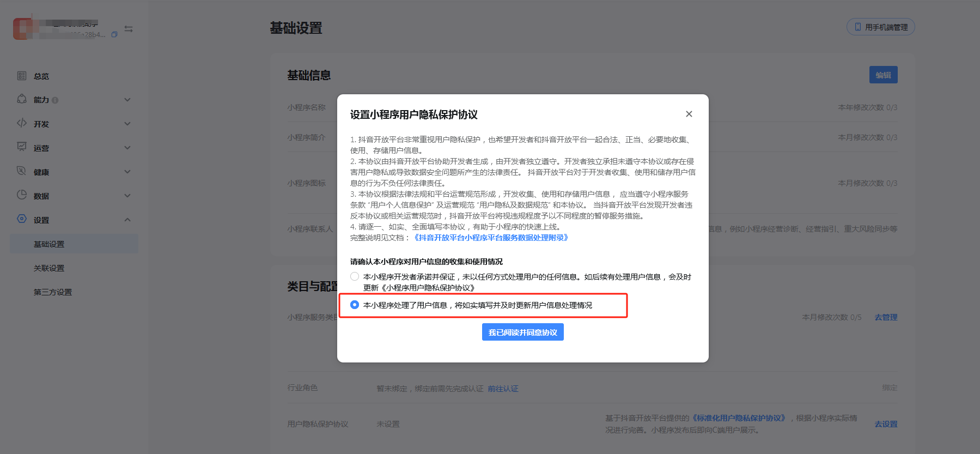Click the 小程序图标 row label
The image size is (980, 454).
306,183
